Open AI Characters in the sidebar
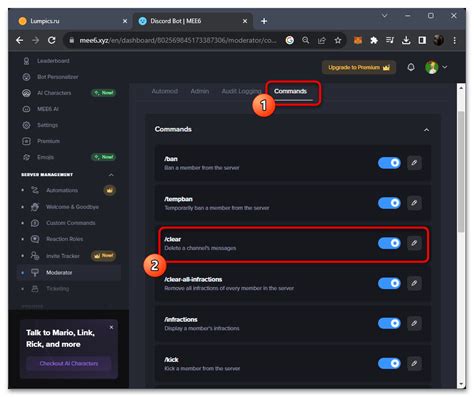Screen dimensions: 474x397 [x=54, y=93]
